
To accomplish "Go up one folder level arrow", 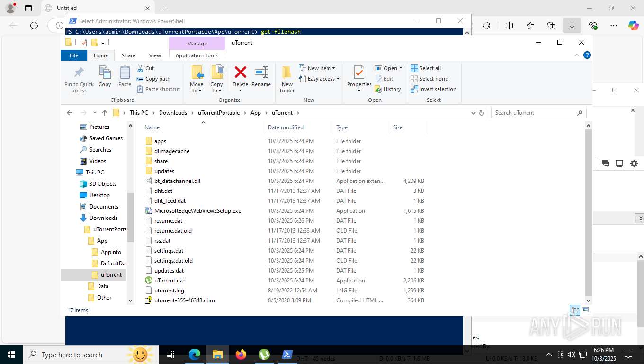I will 105,113.
